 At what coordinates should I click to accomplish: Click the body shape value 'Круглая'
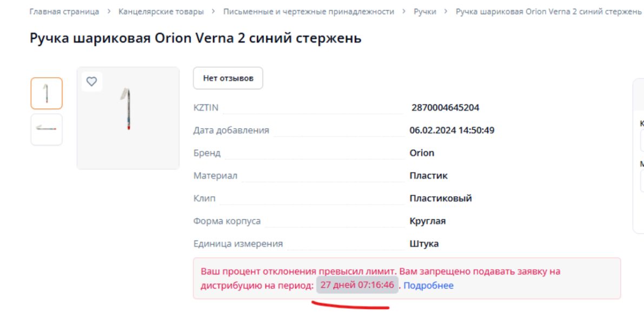[x=428, y=221]
